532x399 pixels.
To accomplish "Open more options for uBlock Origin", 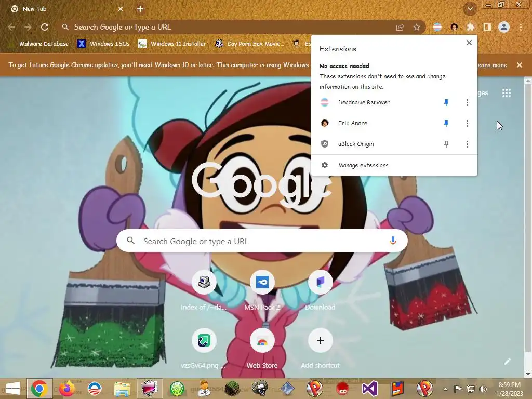I will (x=467, y=144).
